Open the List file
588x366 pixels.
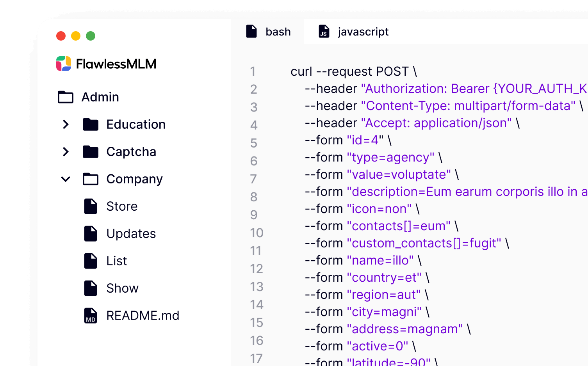coord(117,261)
